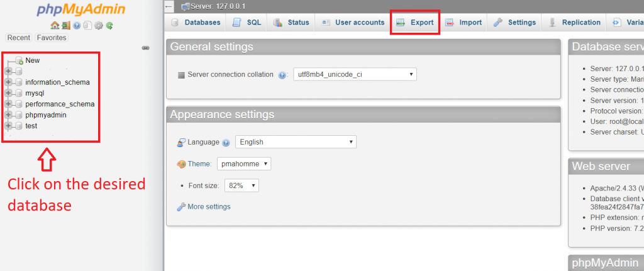The height and width of the screenshot is (271, 644).
Task: Select the information_schema database name
Action: [57, 82]
